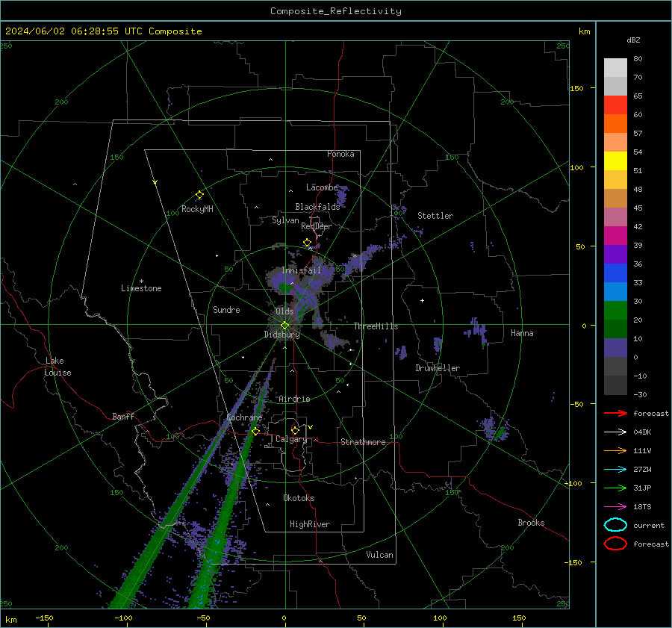Click the orange 111V arrow icon
This screenshot has height=628, width=672.
click(x=615, y=450)
